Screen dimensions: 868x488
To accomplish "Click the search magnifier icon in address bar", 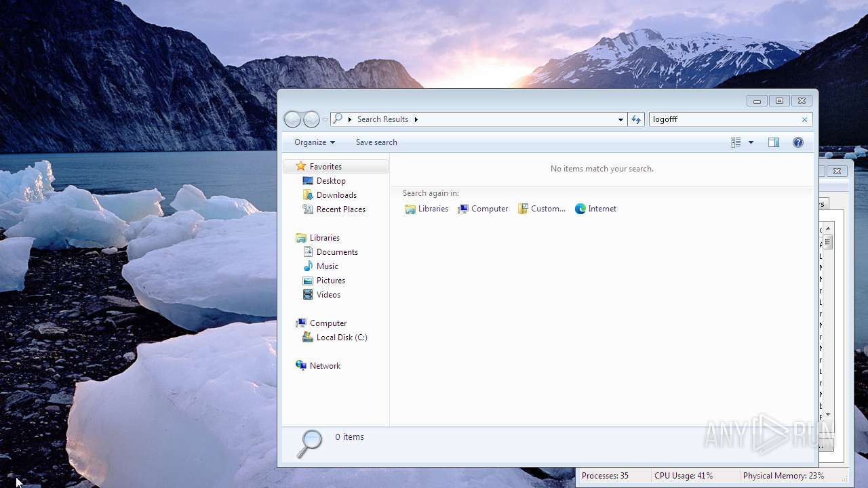I will (338, 119).
